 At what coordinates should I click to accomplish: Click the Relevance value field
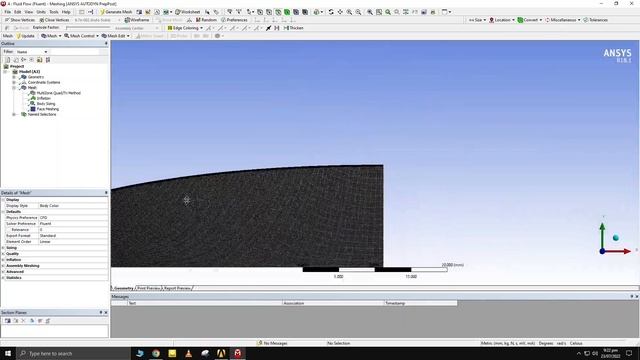tap(73, 229)
